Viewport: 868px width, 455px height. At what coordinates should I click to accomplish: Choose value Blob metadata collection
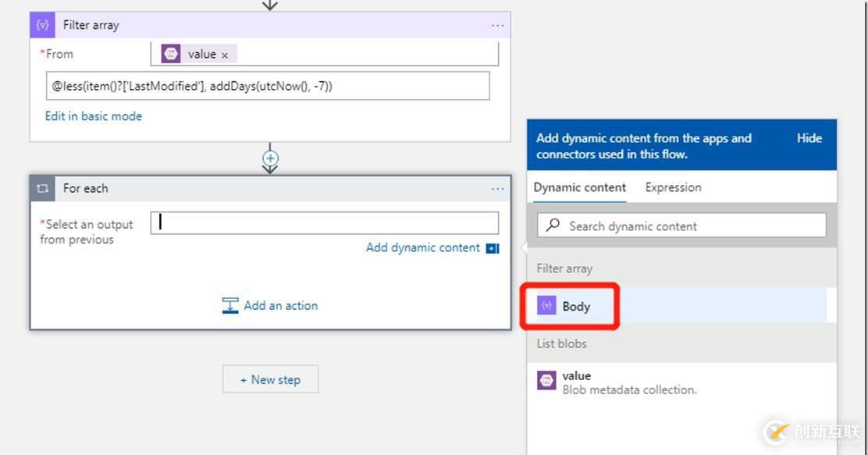point(682,382)
